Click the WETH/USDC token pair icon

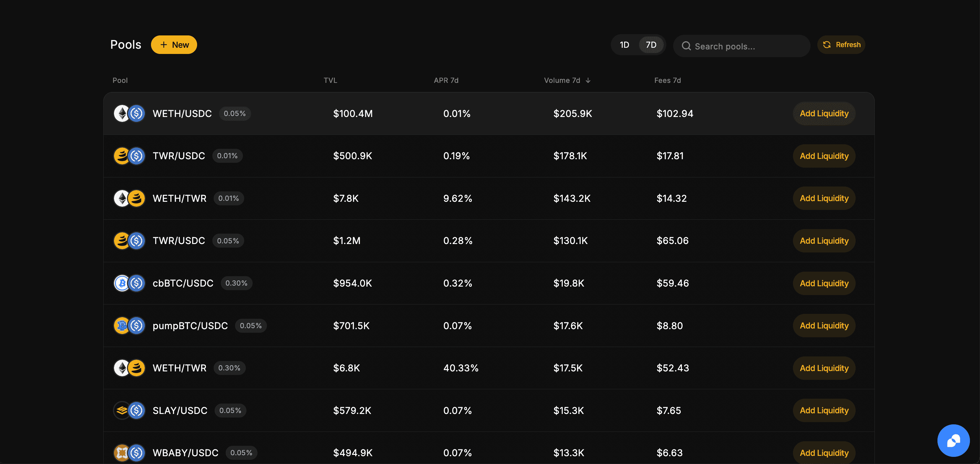[x=129, y=113]
